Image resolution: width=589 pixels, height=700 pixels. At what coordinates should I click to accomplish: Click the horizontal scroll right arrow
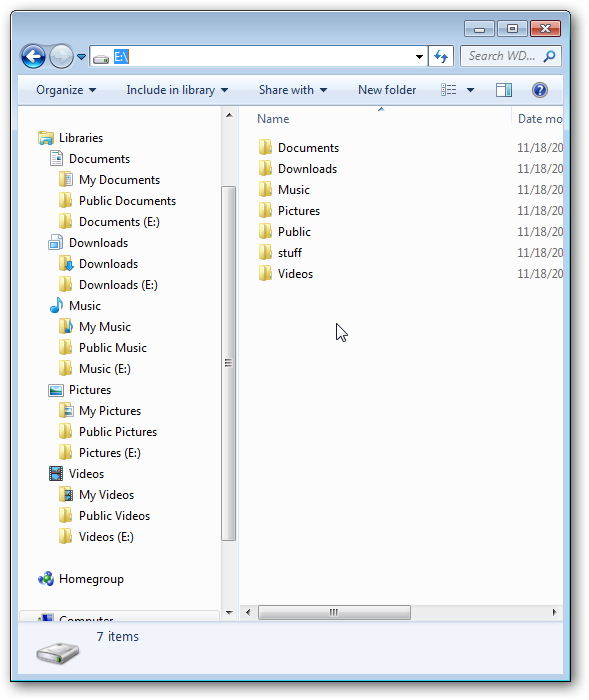point(554,612)
